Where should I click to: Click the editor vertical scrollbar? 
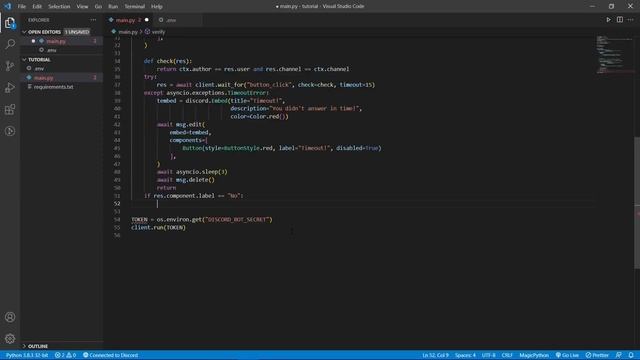tap(637, 203)
